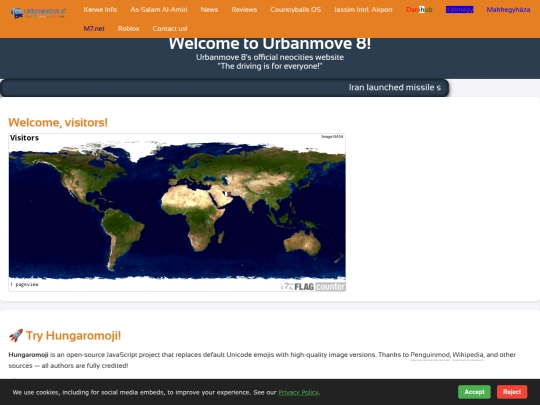
Task: Open the Privacy Policy link
Action: [x=298, y=393]
